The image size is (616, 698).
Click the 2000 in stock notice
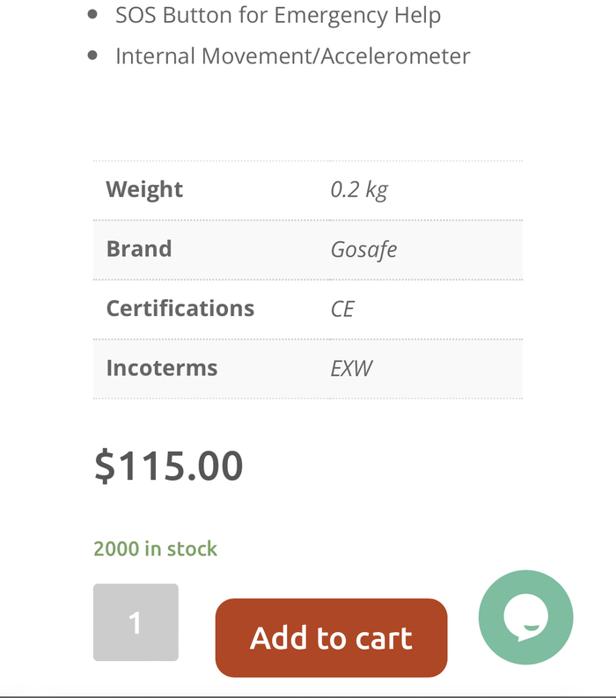point(156,549)
